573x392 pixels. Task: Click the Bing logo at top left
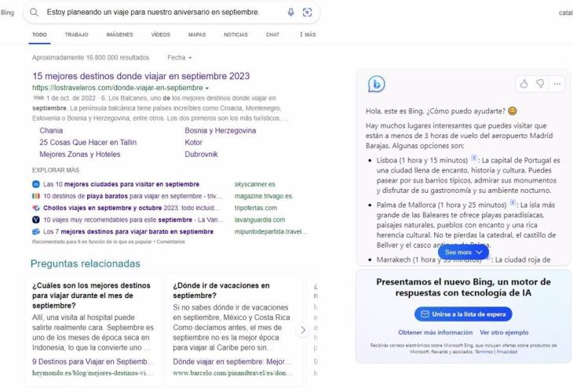[x=8, y=13]
